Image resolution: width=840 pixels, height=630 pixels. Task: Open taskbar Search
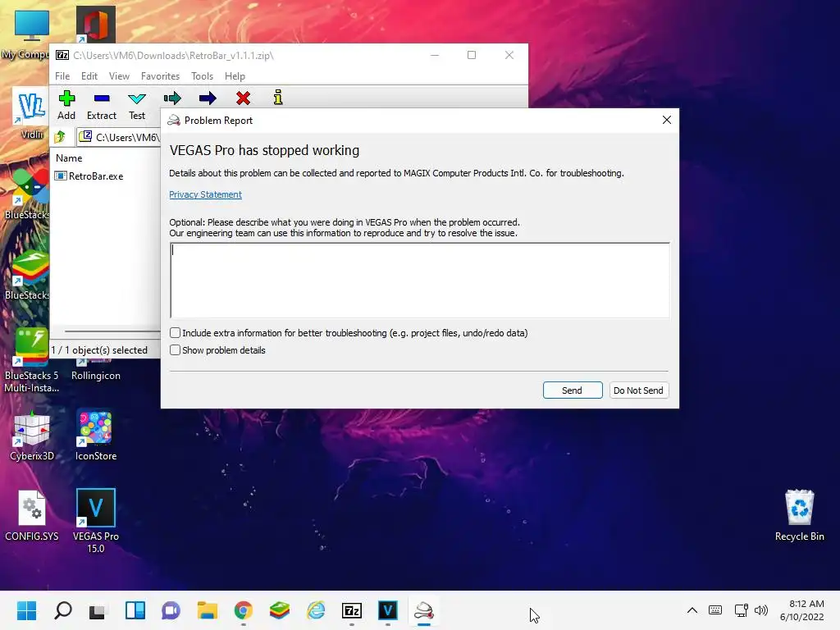pos(63,610)
